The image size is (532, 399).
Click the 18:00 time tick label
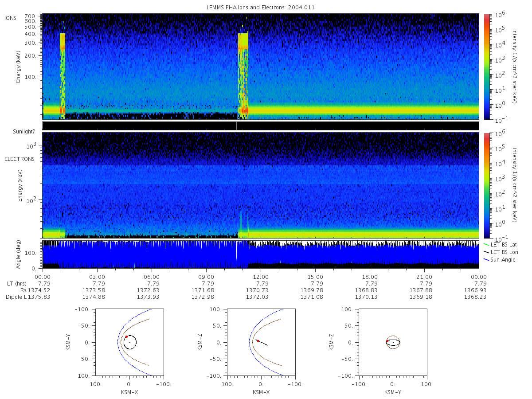[370, 276]
